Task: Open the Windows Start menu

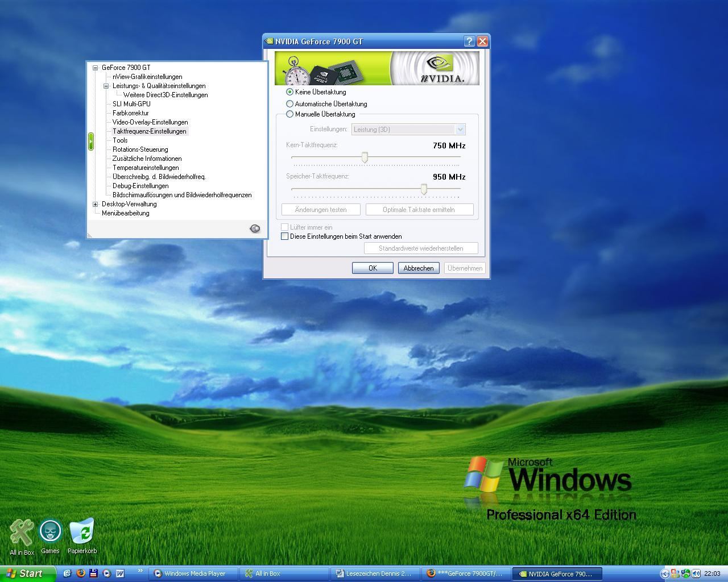Action: 28,573
